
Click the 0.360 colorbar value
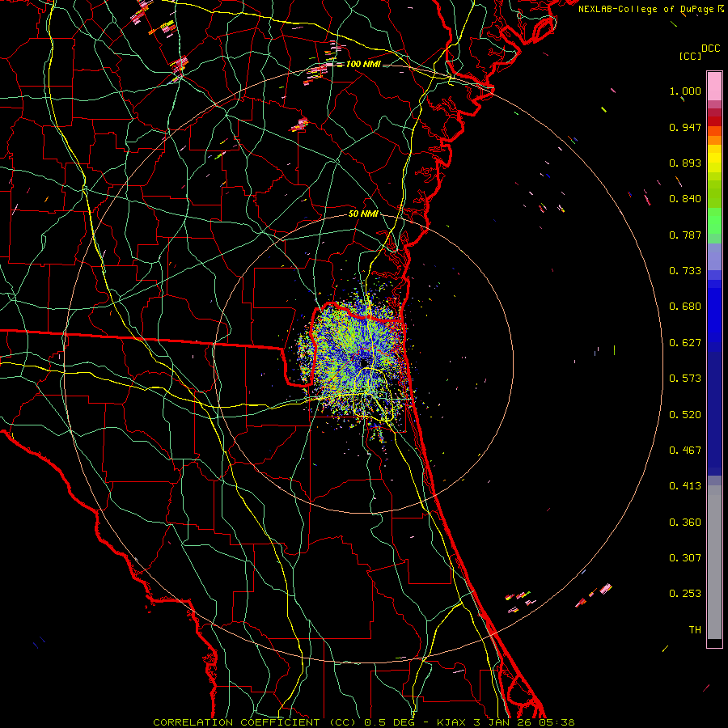click(x=685, y=523)
